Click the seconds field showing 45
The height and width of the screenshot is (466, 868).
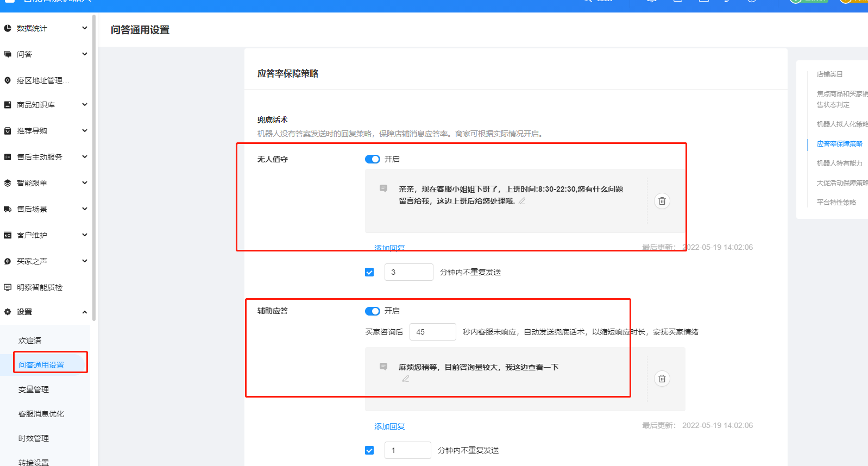(433, 332)
